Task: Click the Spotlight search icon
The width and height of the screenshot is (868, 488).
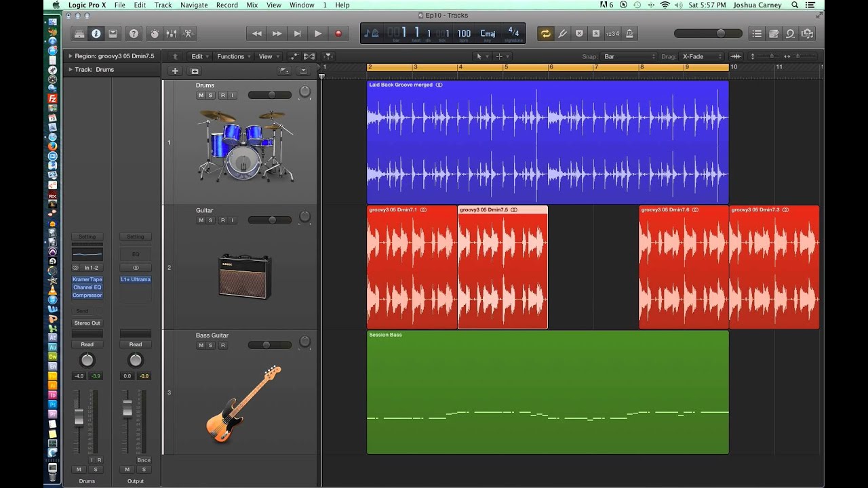Action: tap(794, 5)
